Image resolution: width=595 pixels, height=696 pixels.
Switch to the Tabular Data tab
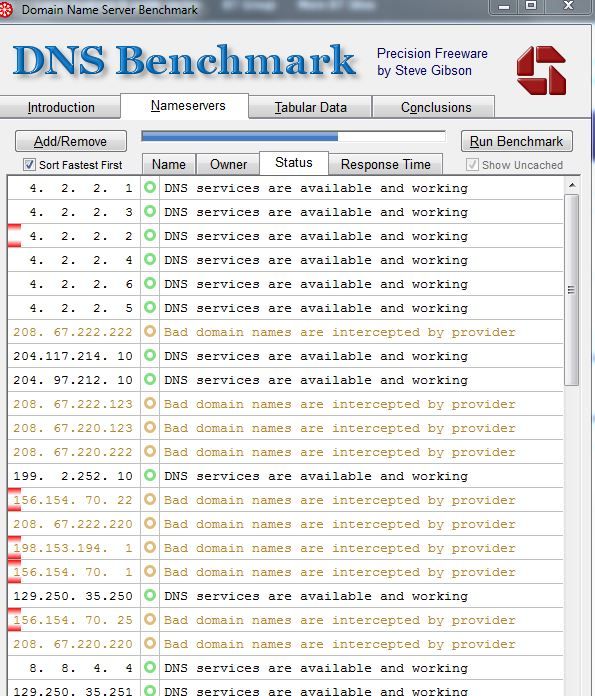pos(310,107)
